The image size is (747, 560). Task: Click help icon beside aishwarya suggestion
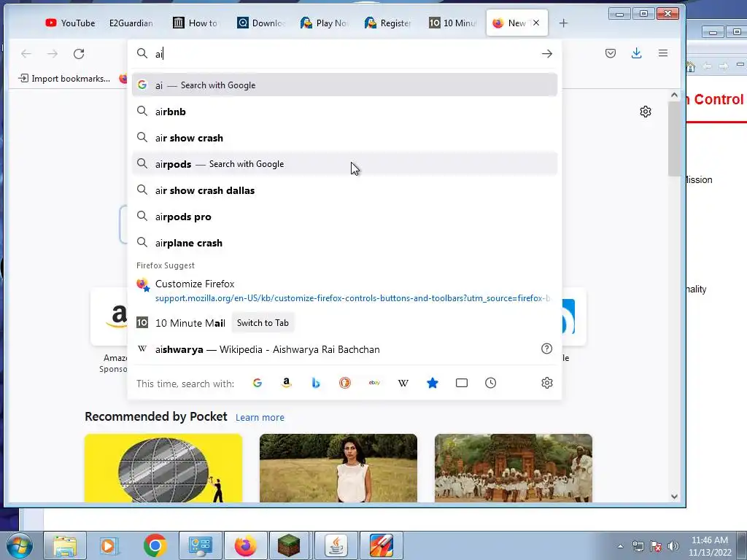click(x=547, y=349)
